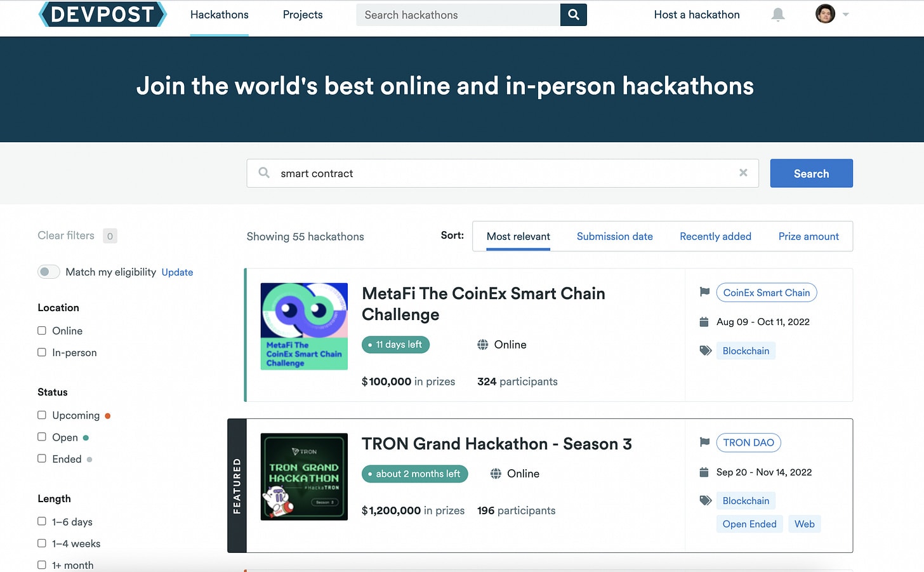Check the 1–6 days length filter
Screen dimensions: 924x572
[x=42, y=521]
